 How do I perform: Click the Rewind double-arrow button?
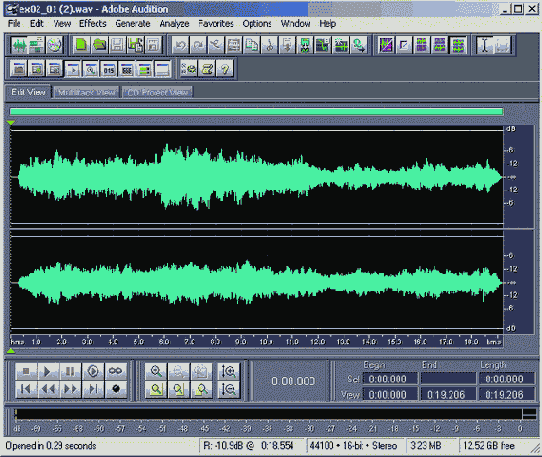click(x=48, y=389)
